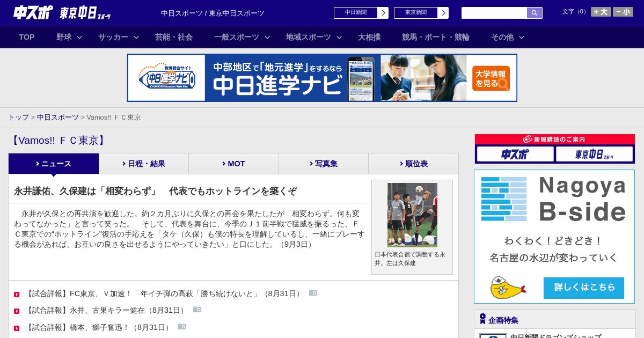
Task: Click the 中日進学ナビ banner ad
Action: [322, 78]
